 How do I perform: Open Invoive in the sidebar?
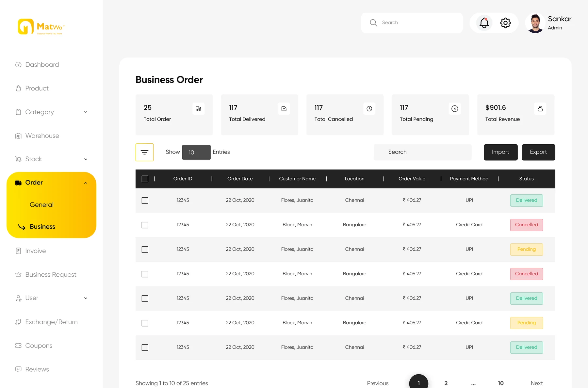pos(30,251)
